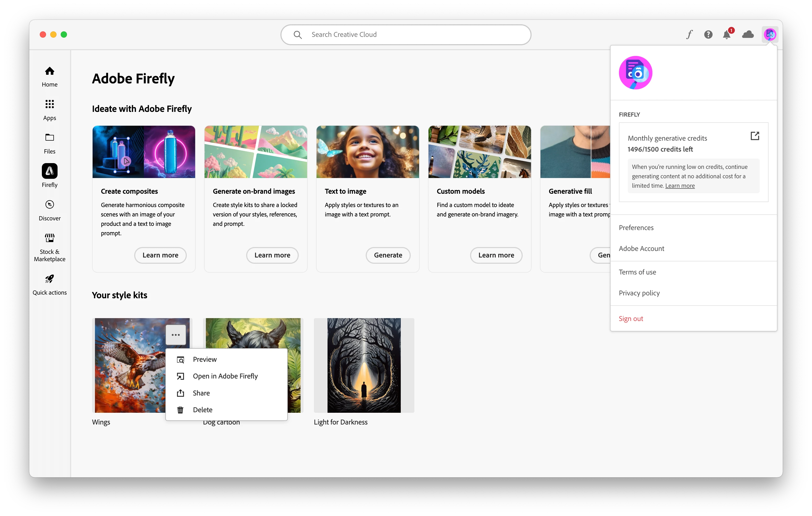Viewport: 812px width, 516px height.
Task: Click the cloud sync status icon
Action: pos(748,35)
